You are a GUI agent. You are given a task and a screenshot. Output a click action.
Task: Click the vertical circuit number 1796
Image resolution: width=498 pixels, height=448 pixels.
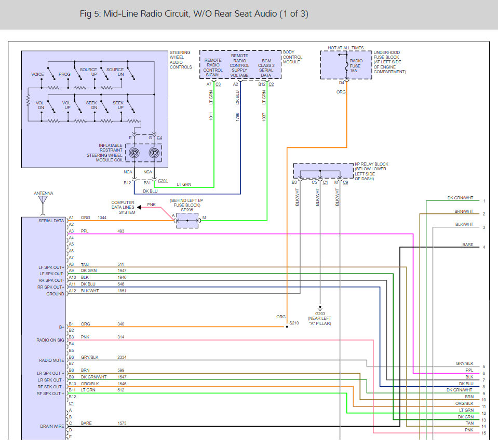click(x=237, y=116)
